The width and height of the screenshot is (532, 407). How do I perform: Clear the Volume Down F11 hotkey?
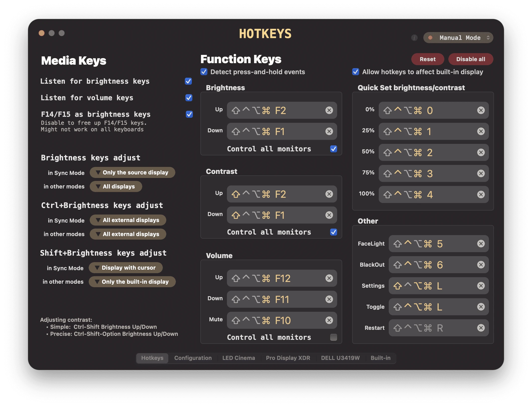pyautogui.click(x=329, y=299)
